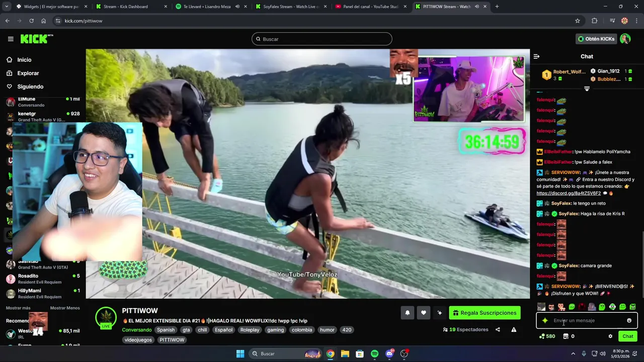This screenshot has width=644, height=362.
Task: Click the Windows Start button
Action: [x=240, y=354]
